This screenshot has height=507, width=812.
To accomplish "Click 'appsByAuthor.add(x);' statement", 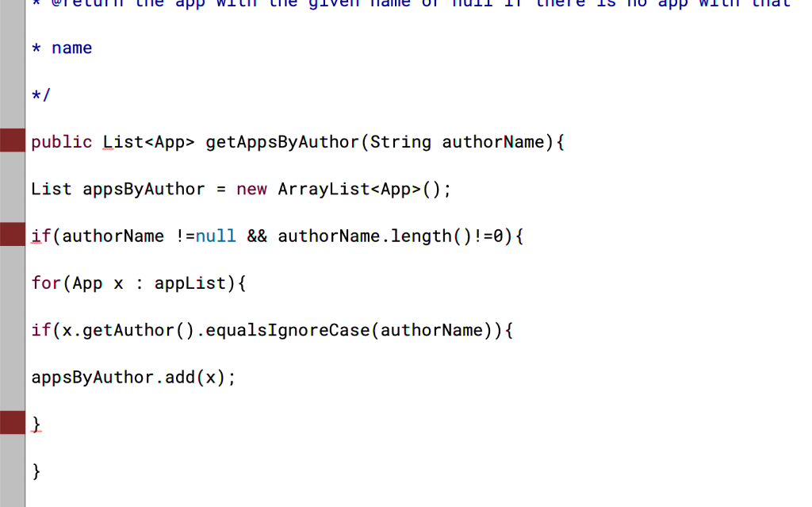I will click(x=133, y=378).
